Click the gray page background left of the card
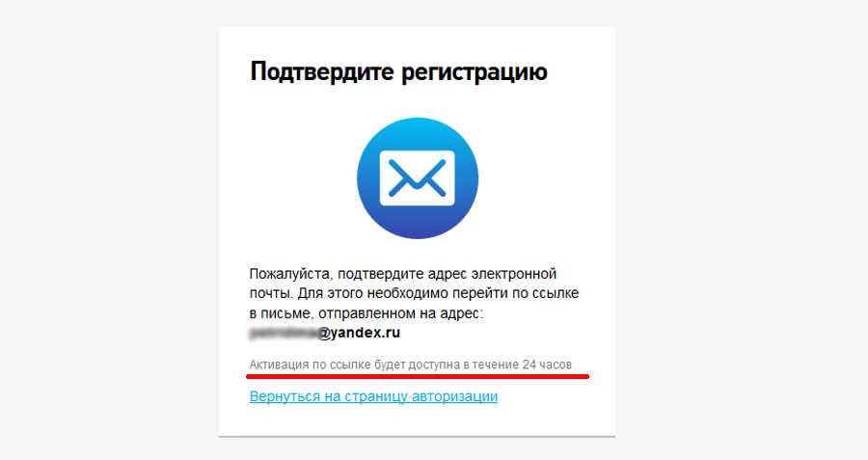868x460 pixels. tap(109, 230)
